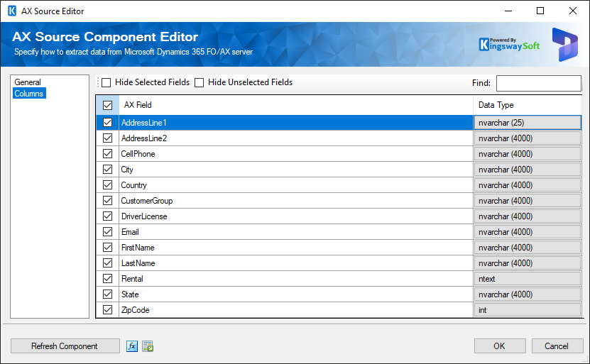This screenshot has height=364, width=590.
Task: Open data type for AddressLine1 nvarchar (25)
Action: point(527,123)
